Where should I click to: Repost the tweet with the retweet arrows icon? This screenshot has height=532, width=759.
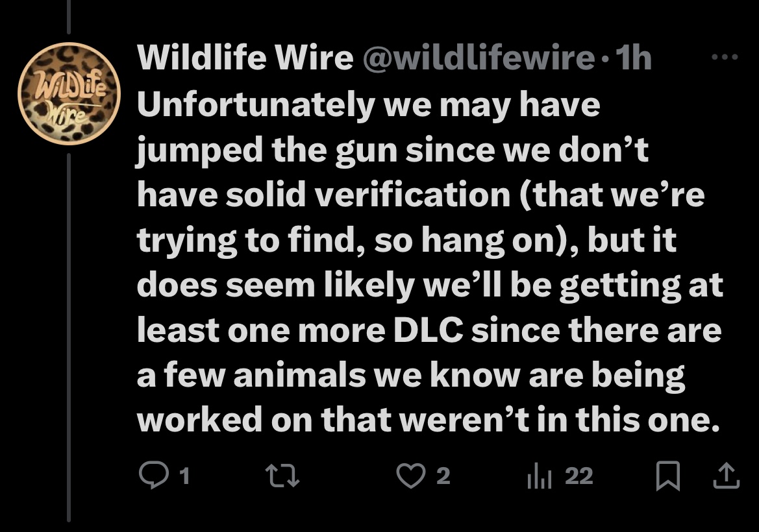pyautogui.click(x=284, y=476)
